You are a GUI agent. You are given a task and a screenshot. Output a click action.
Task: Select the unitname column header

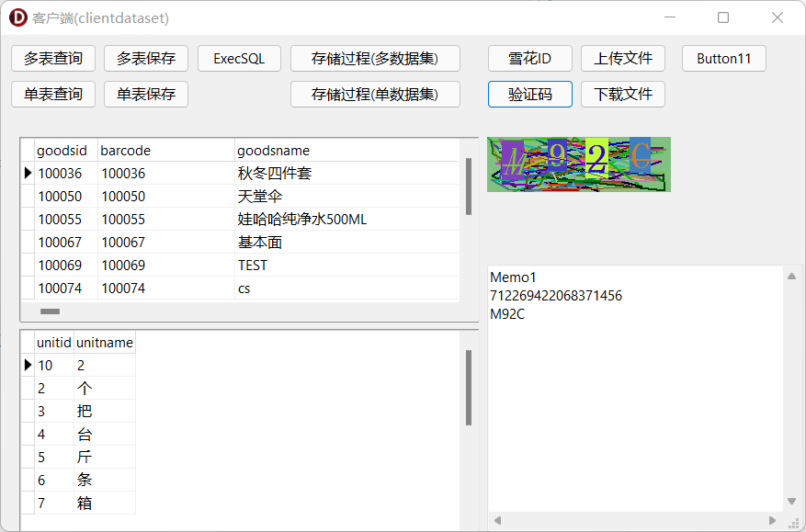tap(105, 343)
